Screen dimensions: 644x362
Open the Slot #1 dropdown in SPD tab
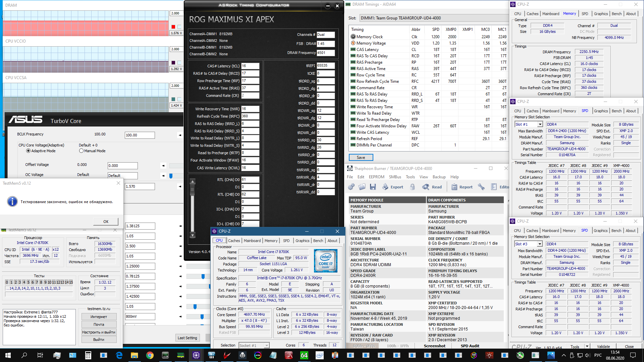point(540,124)
